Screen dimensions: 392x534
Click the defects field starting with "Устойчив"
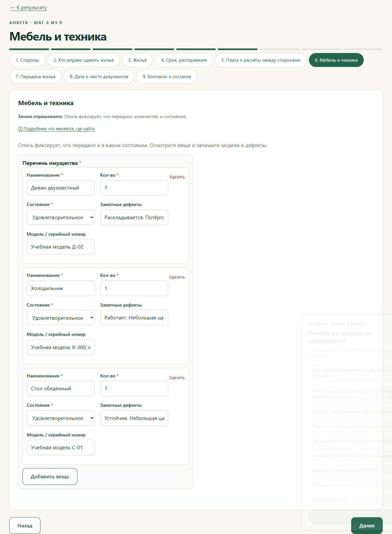[134, 418]
